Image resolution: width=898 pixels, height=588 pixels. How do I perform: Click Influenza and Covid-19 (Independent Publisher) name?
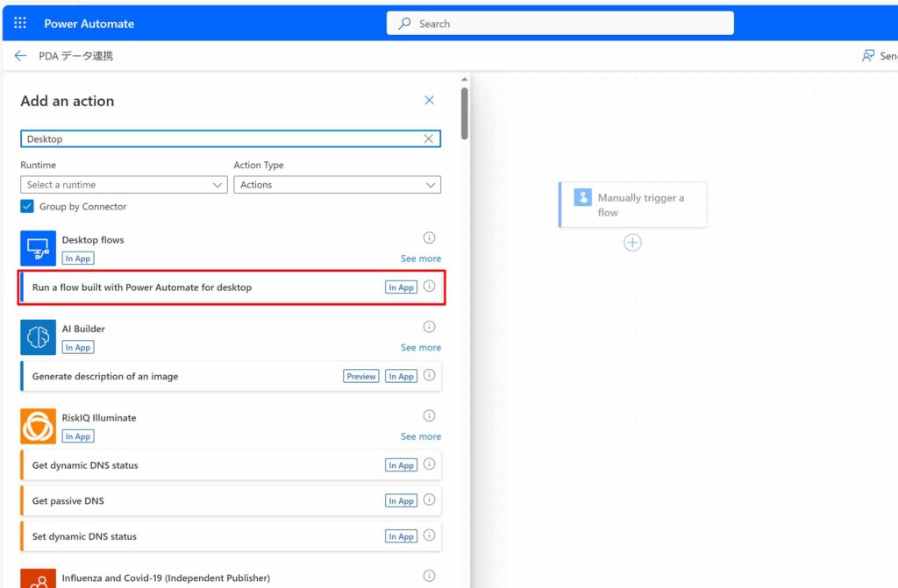click(x=166, y=578)
